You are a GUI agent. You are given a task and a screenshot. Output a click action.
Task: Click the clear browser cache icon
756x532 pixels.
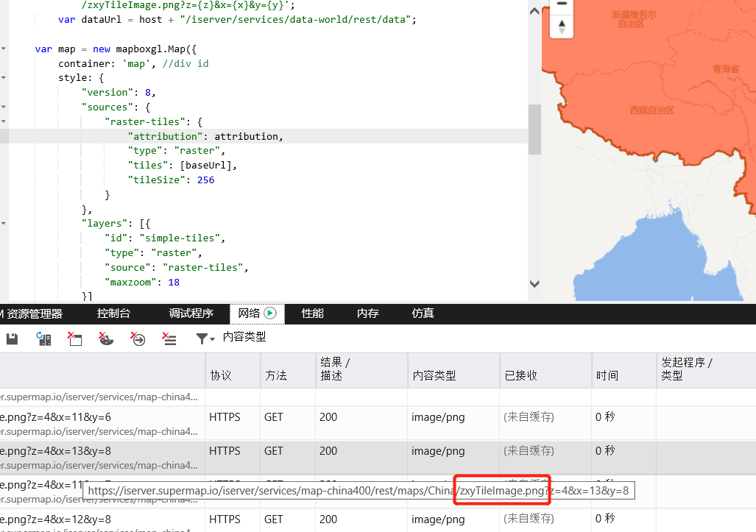(x=75, y=338)
